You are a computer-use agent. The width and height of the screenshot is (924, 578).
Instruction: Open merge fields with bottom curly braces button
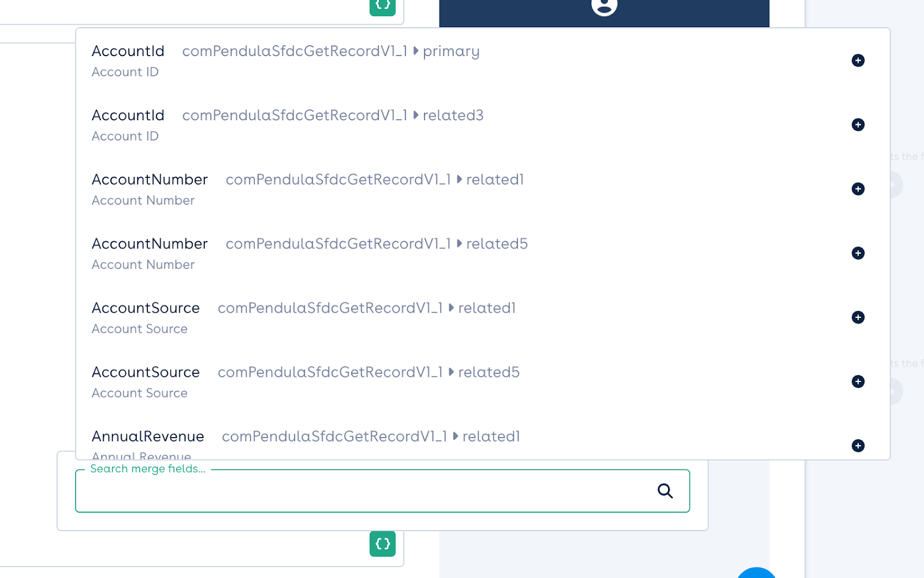click(382, 544)
